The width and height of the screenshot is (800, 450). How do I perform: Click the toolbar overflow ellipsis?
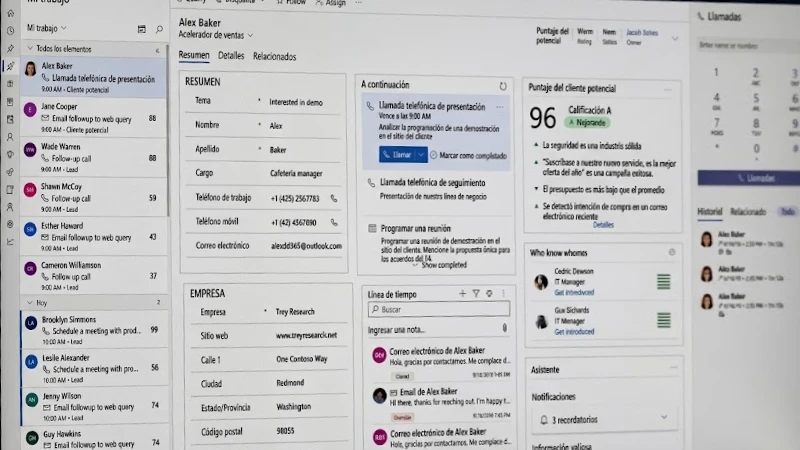[359, 3]
